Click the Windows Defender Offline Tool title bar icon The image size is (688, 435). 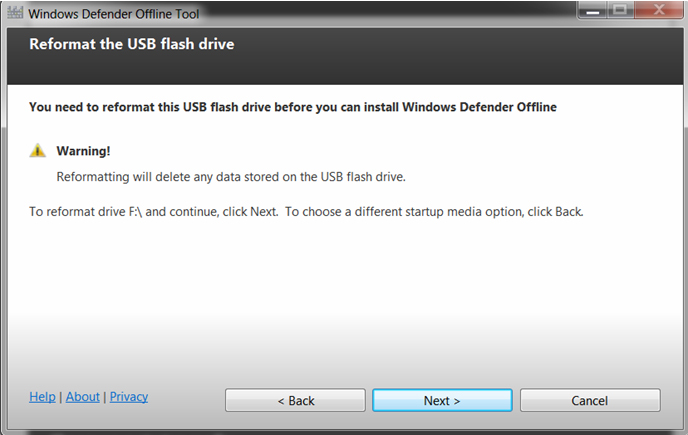pos(15,13)
